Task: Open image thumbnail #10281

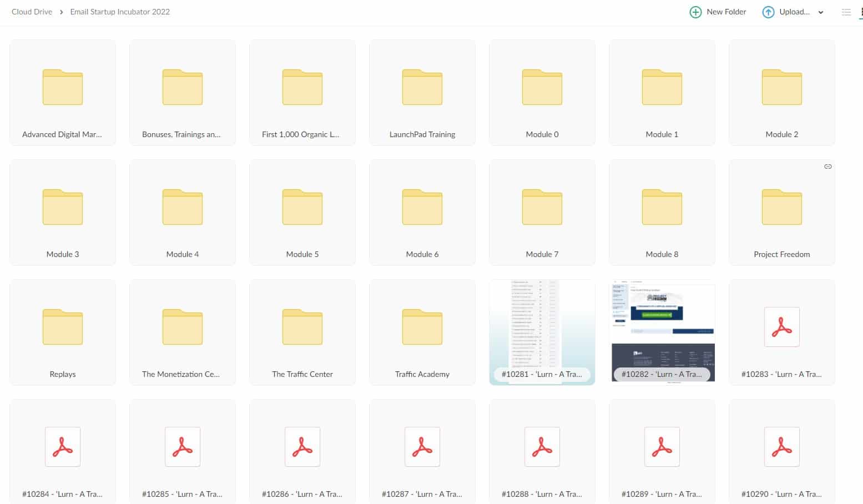Action: tap(542, 327)
